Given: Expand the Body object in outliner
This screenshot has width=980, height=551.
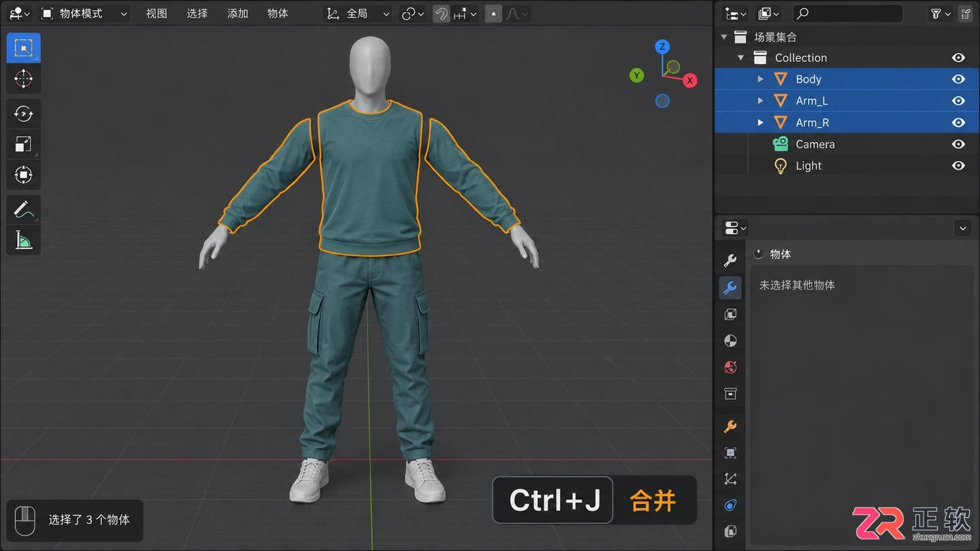Looking at the screenshot, I should click(760, 79).
